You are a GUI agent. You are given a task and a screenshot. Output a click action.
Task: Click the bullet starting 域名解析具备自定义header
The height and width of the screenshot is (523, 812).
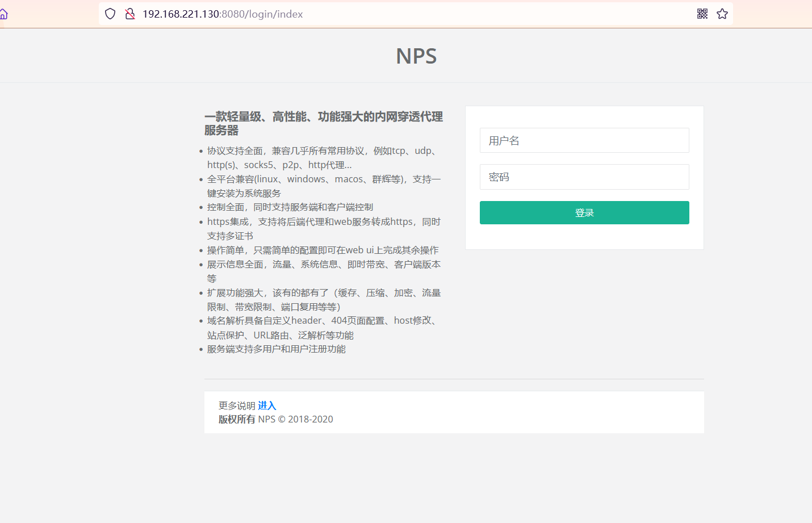(324, 328)
